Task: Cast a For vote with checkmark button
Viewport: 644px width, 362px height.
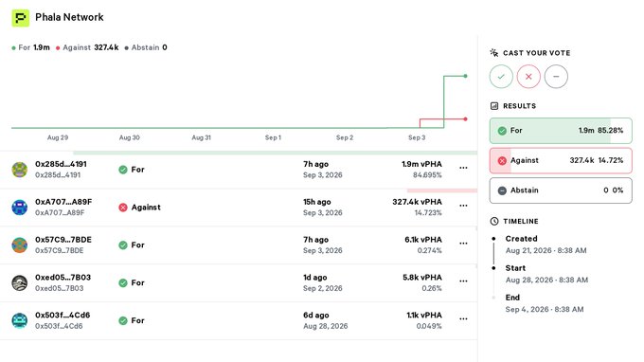Action: (x=501, y=77)
